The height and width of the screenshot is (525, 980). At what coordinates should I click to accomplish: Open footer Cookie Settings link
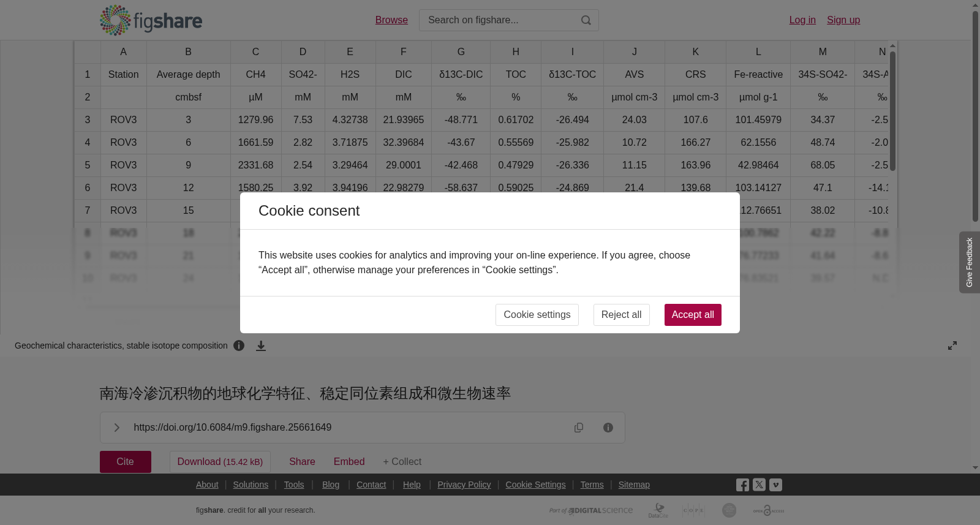[x=535, y=485]
